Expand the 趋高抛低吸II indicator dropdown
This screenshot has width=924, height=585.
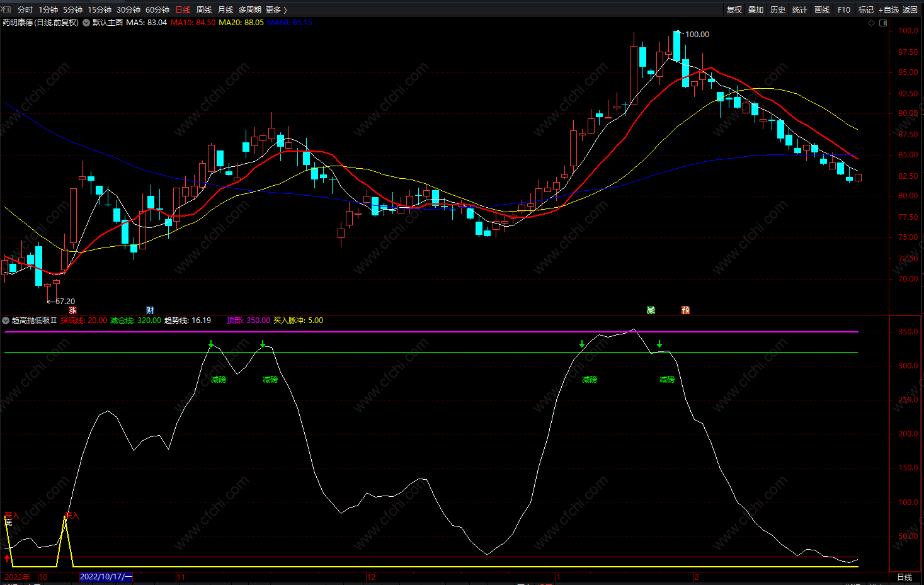[x=6, y=321]
